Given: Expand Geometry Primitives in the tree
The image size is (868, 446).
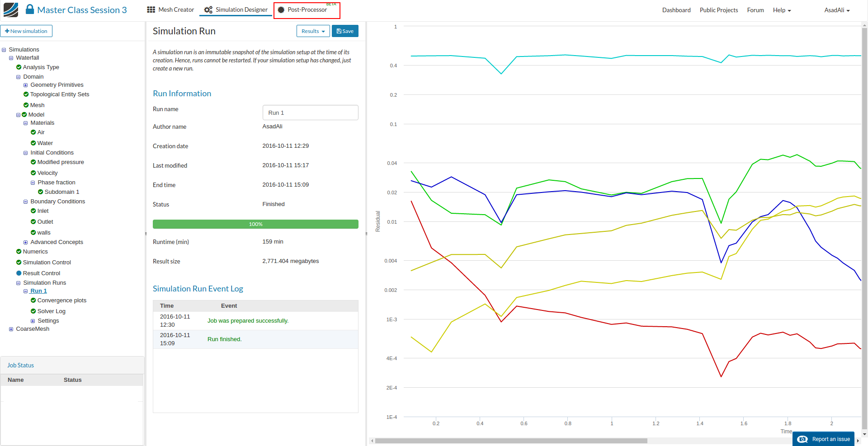Looking at the screenshot, I should [x=26, y=85].
